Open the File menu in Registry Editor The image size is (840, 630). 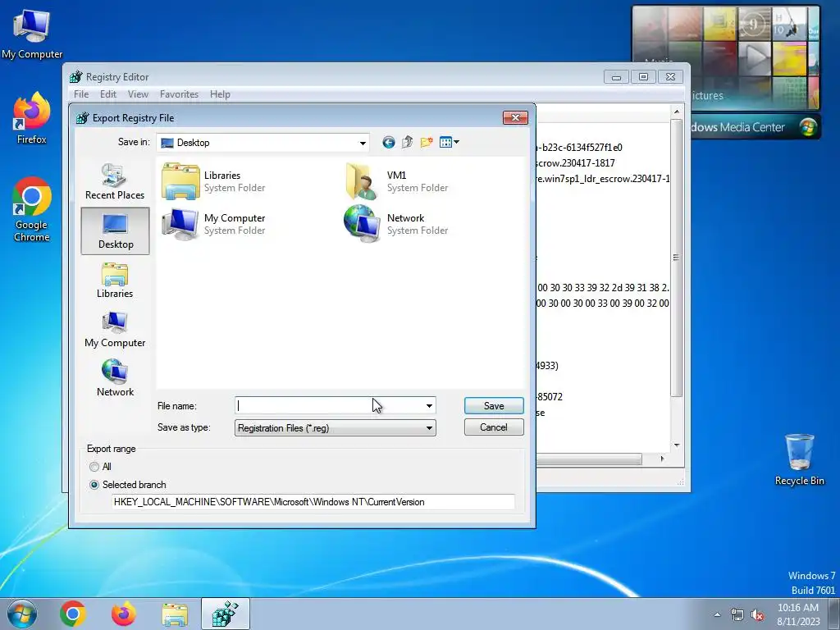pos(81,94)
